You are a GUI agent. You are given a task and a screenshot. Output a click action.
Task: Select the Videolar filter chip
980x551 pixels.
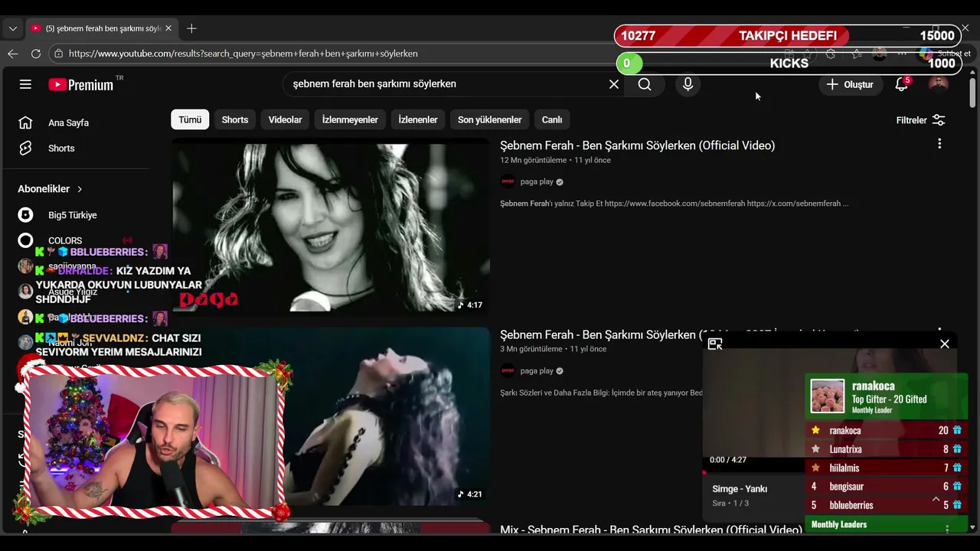(x=285, y=119)
